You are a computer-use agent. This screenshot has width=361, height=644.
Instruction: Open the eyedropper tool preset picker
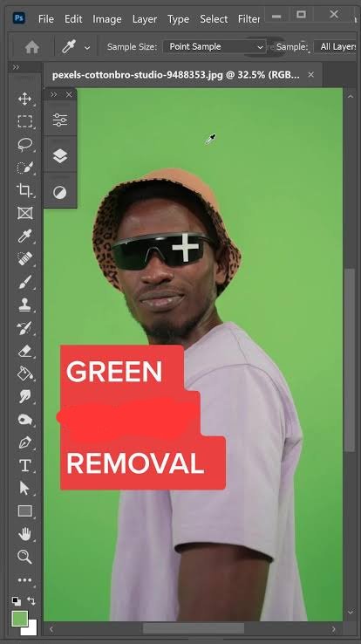click(87, 48)
